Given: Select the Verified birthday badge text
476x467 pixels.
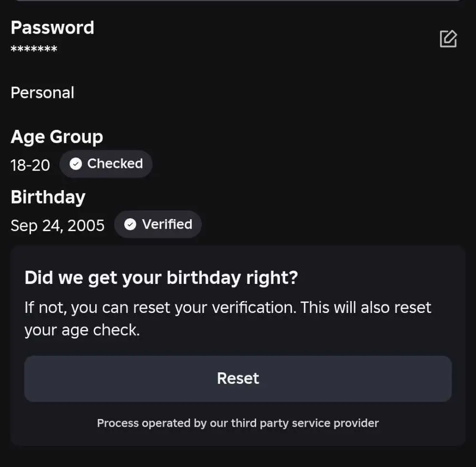Looking at the screenshot, I should [167, 224].
